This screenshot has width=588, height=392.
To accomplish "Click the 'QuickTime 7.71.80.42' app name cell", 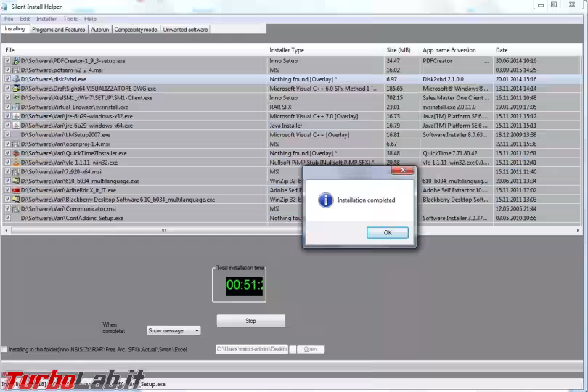I will pyautogui.click(x=450, y=153).
